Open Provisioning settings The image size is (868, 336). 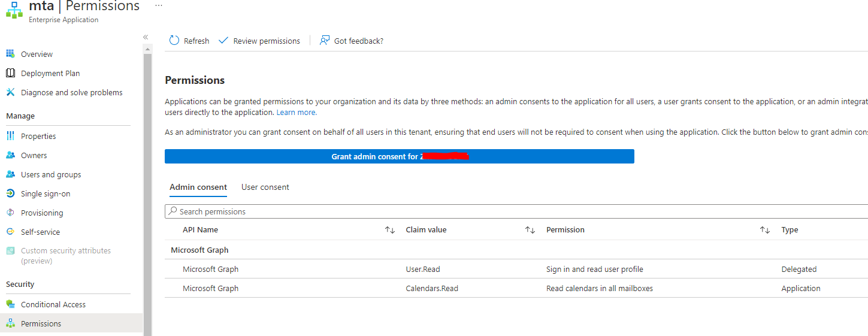pos(42,213)
